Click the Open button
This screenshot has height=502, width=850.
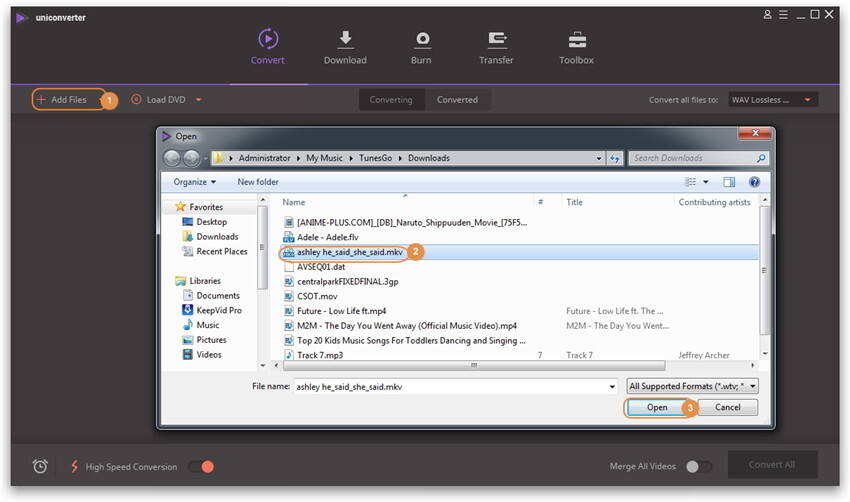click(657, 408)
